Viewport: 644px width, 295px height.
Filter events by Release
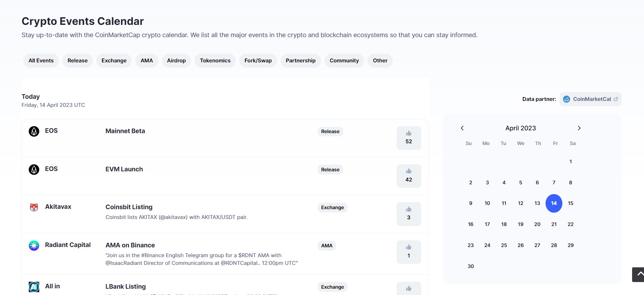coord(77,61)
